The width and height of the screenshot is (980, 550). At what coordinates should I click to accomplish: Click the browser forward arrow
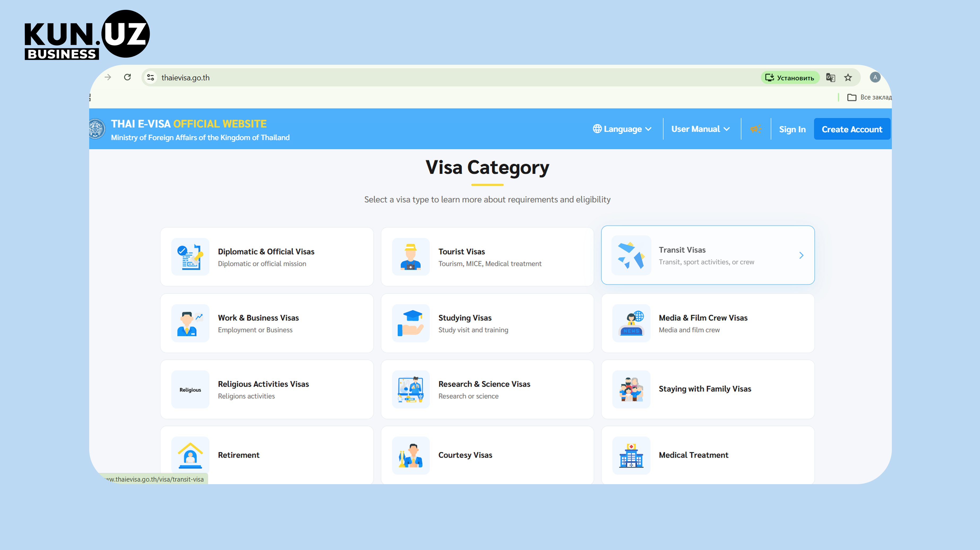(x=108, y=77)
